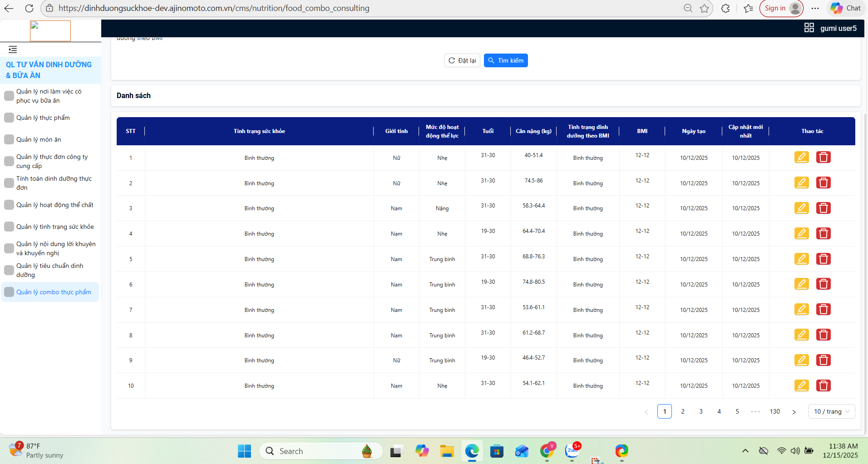This screenshot has width=868, height=464.
Task: Collapse the sidebar with the menu-fold icon
Action: (x=13, y=49)
